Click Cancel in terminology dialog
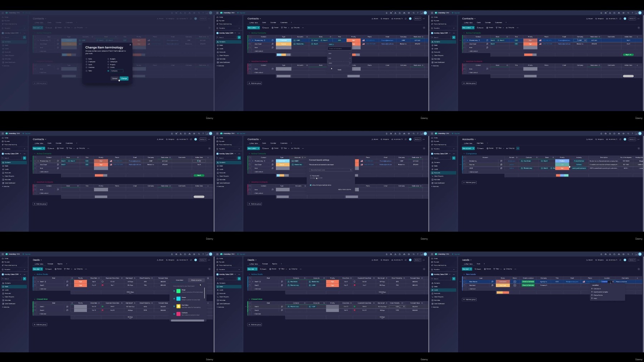The height and width of the screenshot is (362, 644). pos(114,78)
